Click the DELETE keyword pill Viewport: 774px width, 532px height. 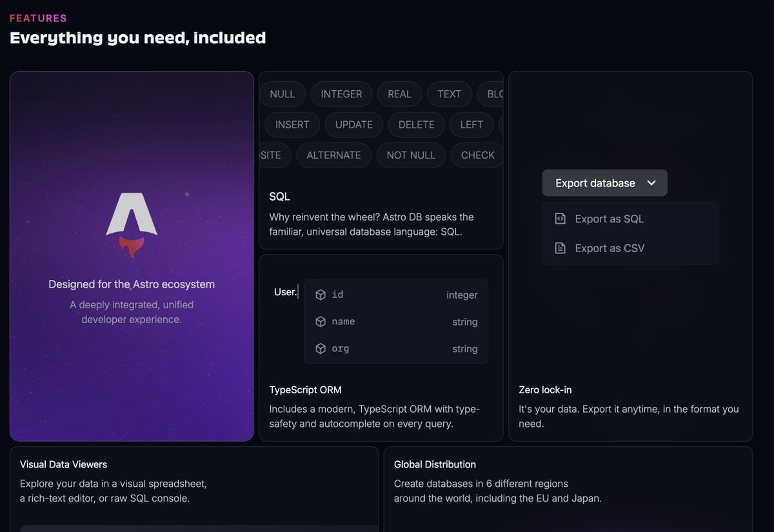(x=417, y=124)
